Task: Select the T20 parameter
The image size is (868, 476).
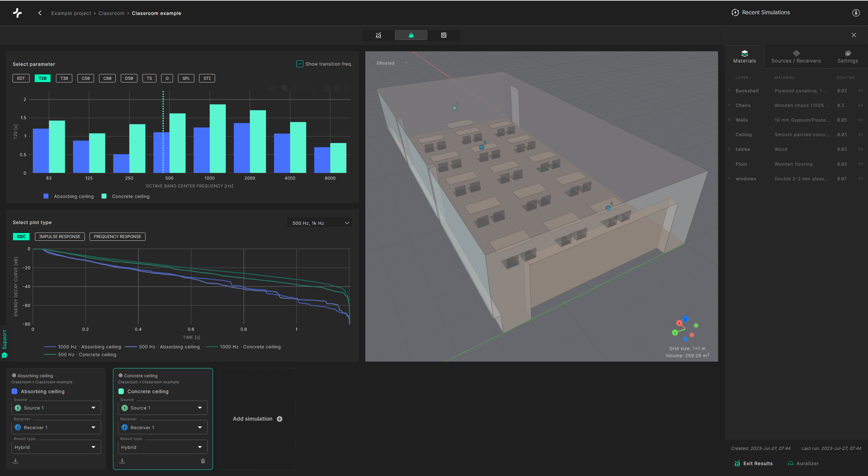Action: point(42,78)
